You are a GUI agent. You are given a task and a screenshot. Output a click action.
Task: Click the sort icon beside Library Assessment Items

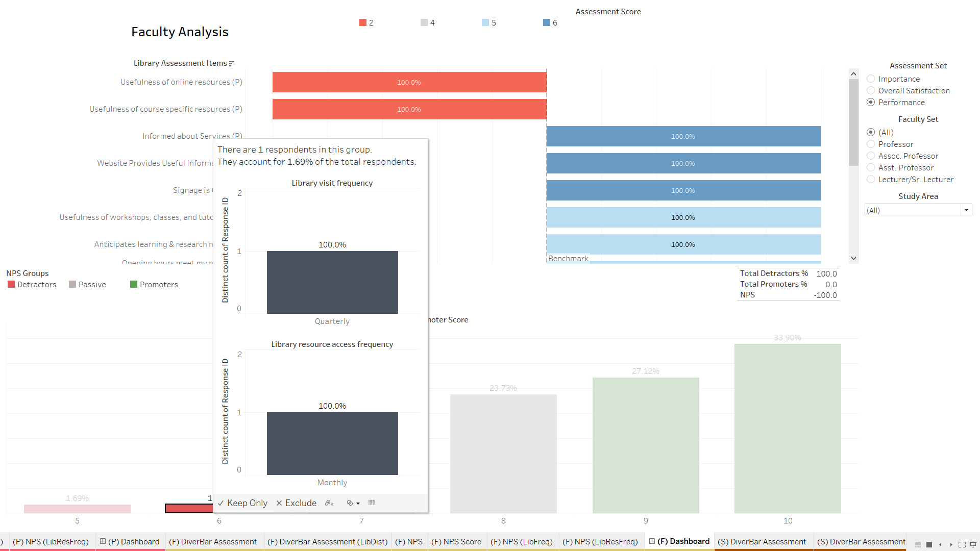point(232,63)
